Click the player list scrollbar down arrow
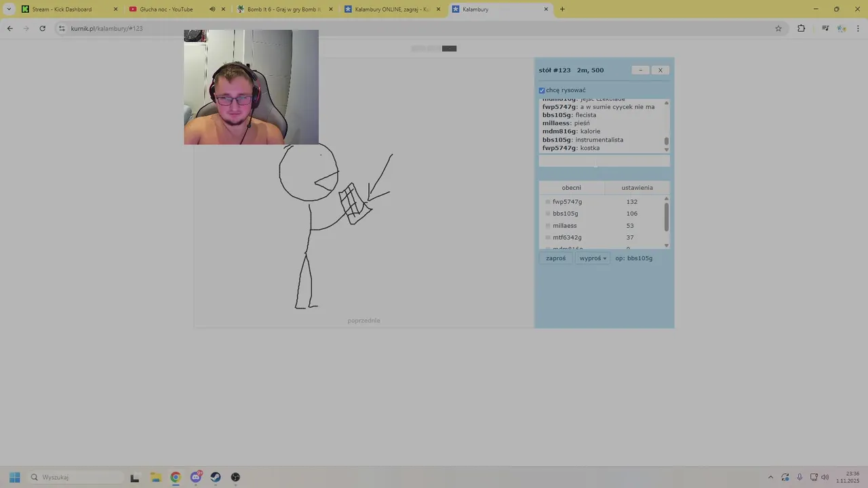This screenshot has width=868, height=488. click(667, 245)
